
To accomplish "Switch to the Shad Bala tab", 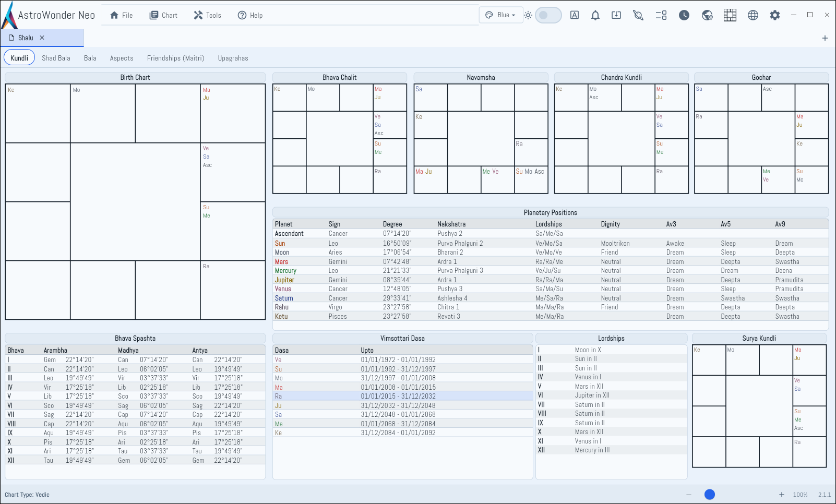I will tap(56, 58).
